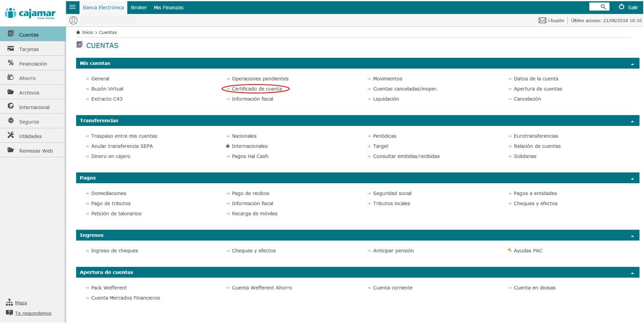The height and width of the screenshot is (325, 644).
Task: Open Pagos Hal Cash link
Action: [x=250, y=156]
